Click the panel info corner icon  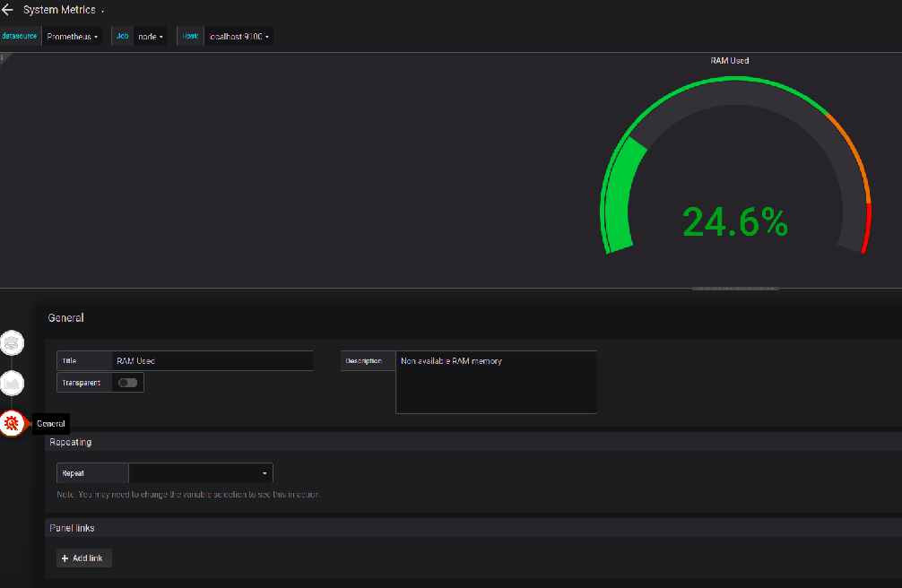3,57
